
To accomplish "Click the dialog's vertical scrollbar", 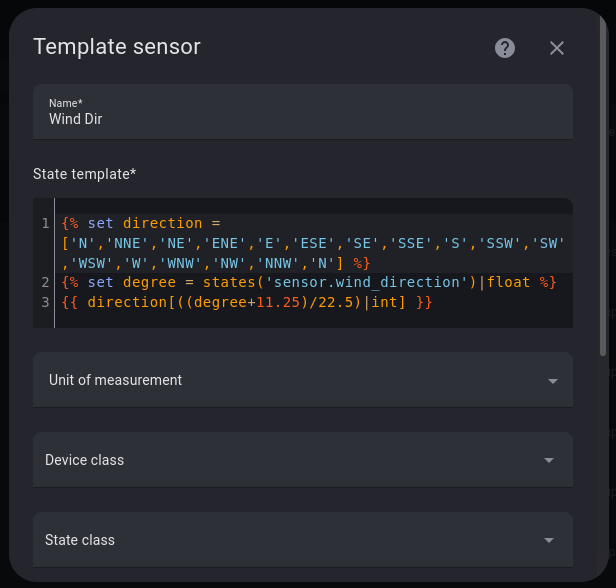I will (601, 200).
